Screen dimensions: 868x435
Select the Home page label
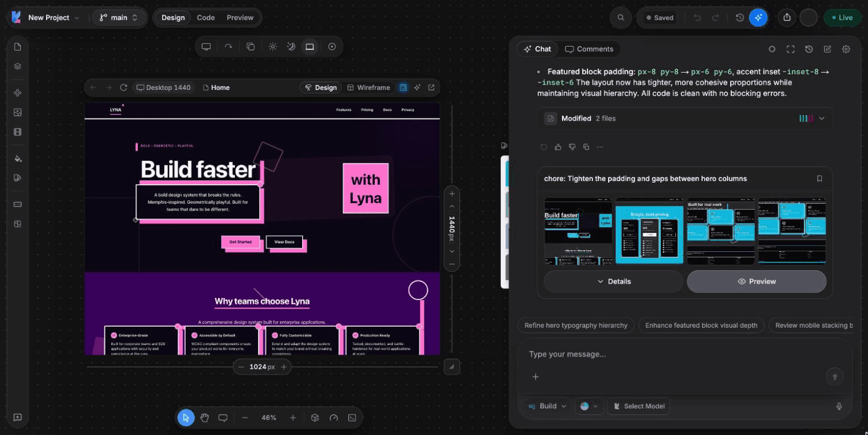216,88
